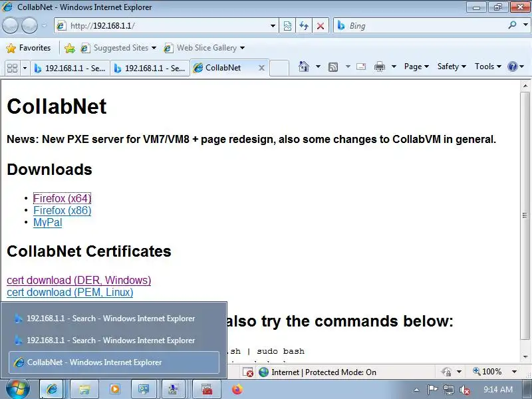The width and height of the screenshot is (532, 399).
Task: Click the Add to Favorites Bar star icon
Action: pos(70,48)
